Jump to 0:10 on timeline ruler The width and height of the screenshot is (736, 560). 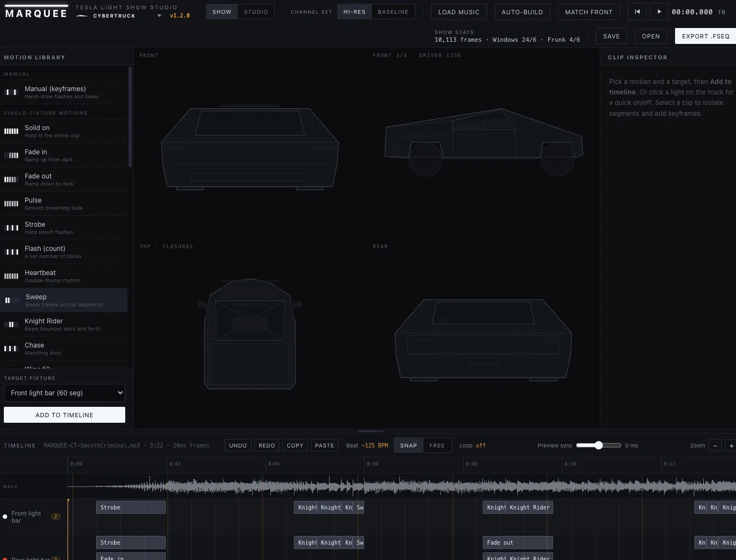coord(570,464)
